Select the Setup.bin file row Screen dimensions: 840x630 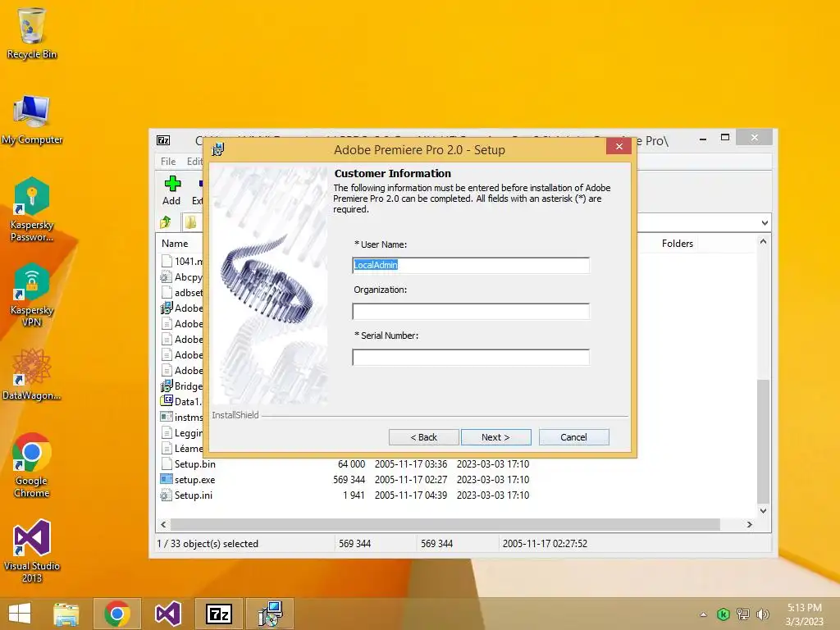(x=345, y=464)
